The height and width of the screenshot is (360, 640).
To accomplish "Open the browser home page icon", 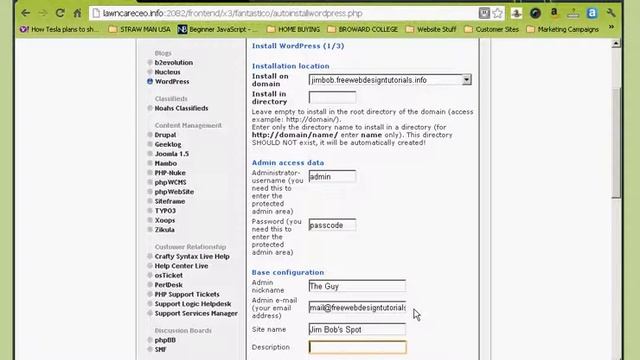I will click(77, 13).
